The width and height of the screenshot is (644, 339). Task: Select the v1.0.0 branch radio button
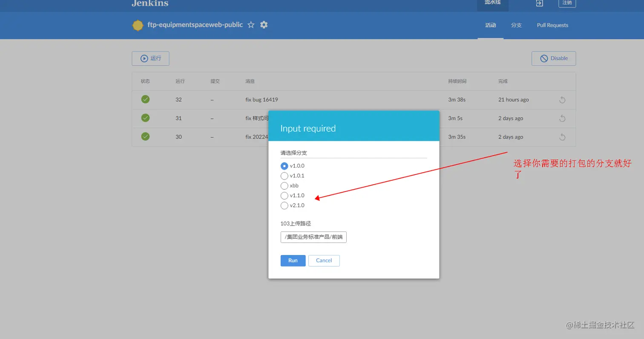(285, 166)
